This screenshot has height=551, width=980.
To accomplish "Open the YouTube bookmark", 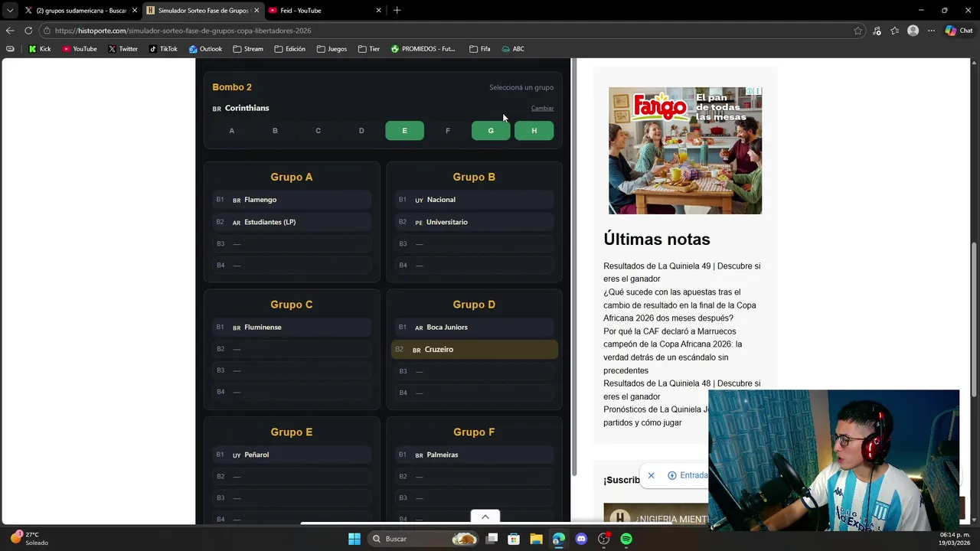I will [80, 49].
